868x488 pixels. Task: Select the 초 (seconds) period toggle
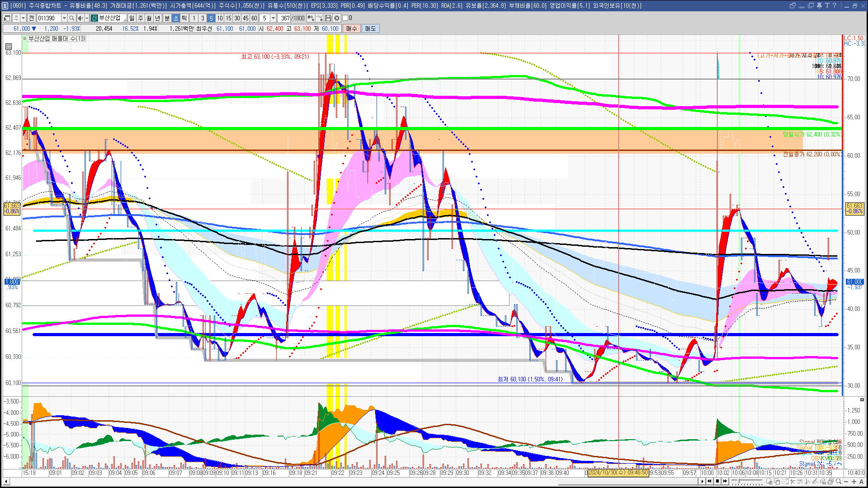(176, 18)
